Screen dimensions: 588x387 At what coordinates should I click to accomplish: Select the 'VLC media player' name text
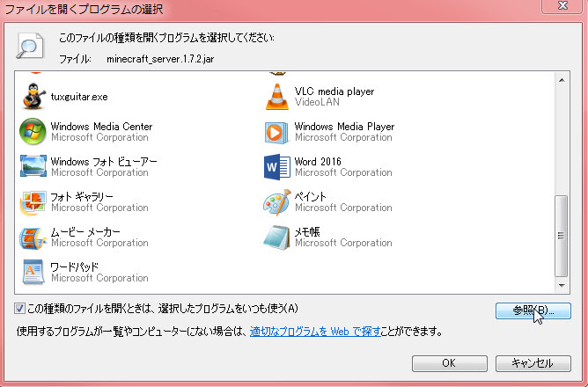coord(334,91)
